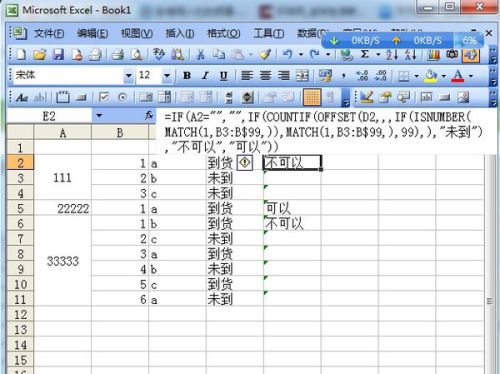This screenshot has height=374, width=500.
Task: Click the Insert Function fx button
Action: click(x=149, y=116)
